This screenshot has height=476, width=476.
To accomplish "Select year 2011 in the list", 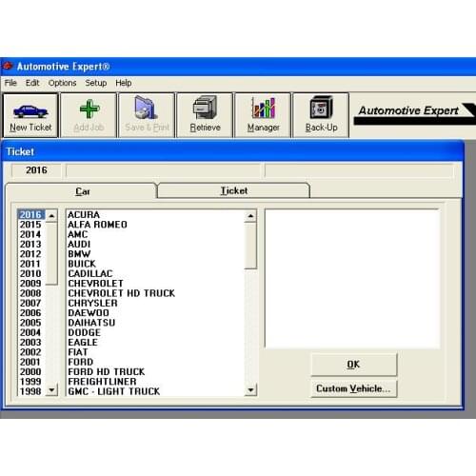I will click(30, 264).
